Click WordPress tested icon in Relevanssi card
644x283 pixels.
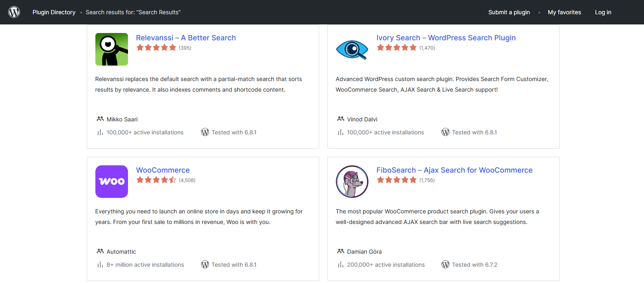(x=205, y=132)
